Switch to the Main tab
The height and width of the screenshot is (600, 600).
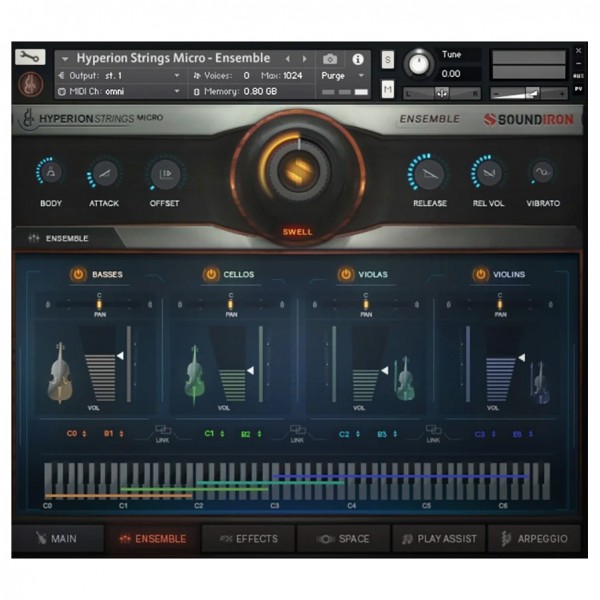[57, 539]
